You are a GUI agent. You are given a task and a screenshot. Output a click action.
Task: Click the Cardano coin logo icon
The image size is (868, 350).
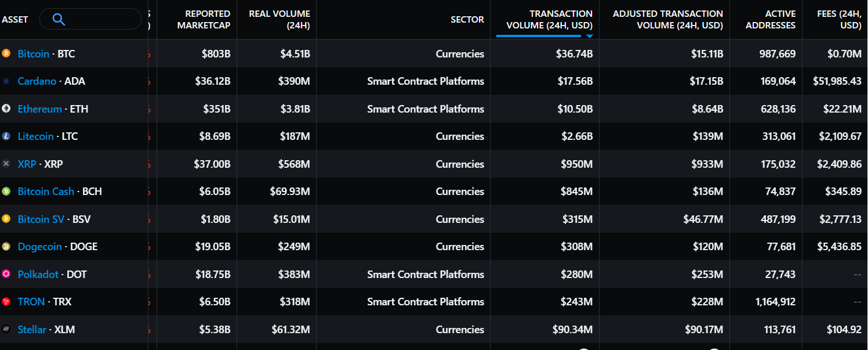6,81
